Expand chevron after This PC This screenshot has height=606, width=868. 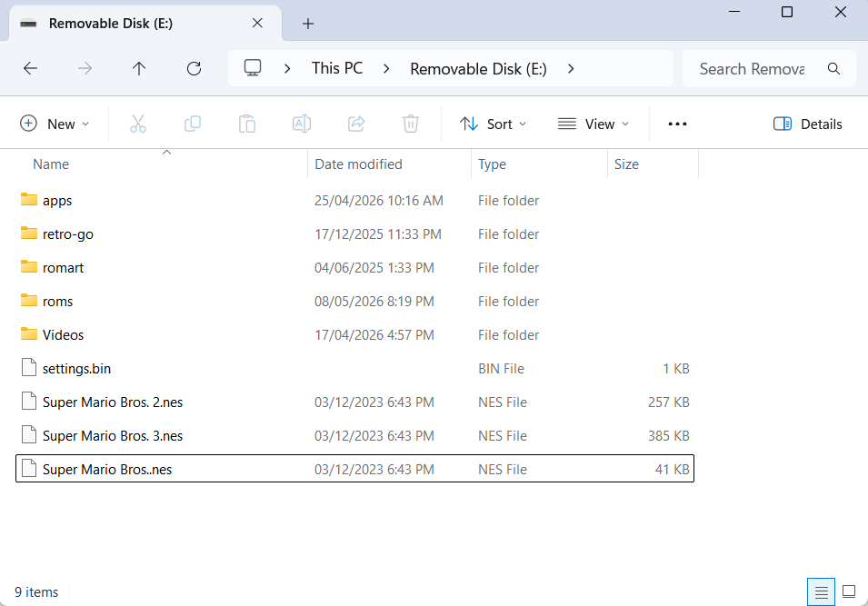pyautogui.click(x=386, y=69)
